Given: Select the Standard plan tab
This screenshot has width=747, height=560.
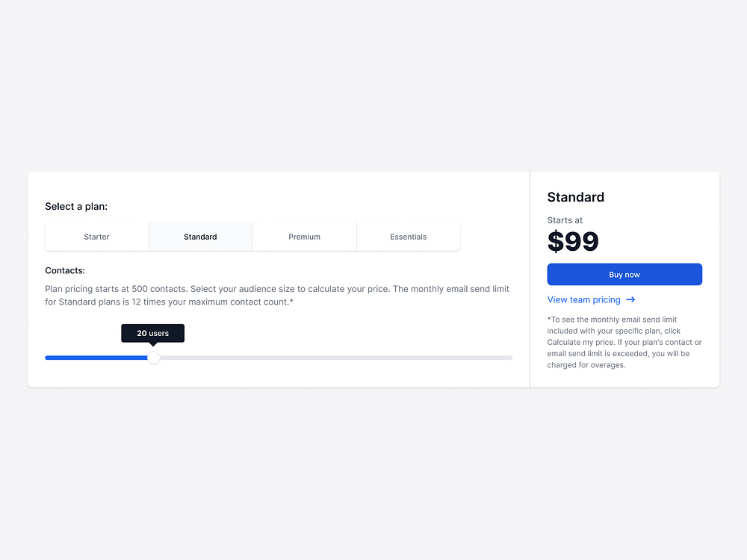Looking at the screenshot, I should click(200, 236).
